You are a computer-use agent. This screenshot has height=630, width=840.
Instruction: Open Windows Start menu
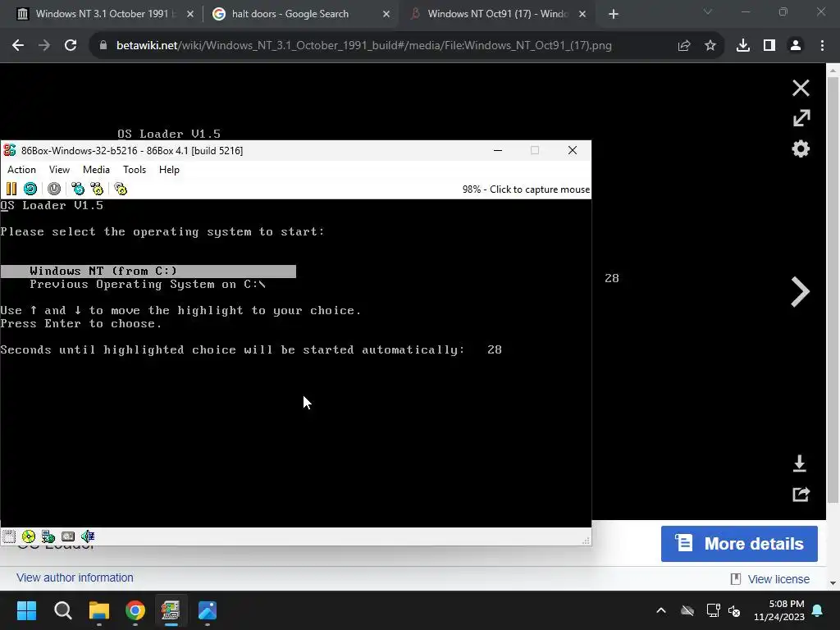26,610
